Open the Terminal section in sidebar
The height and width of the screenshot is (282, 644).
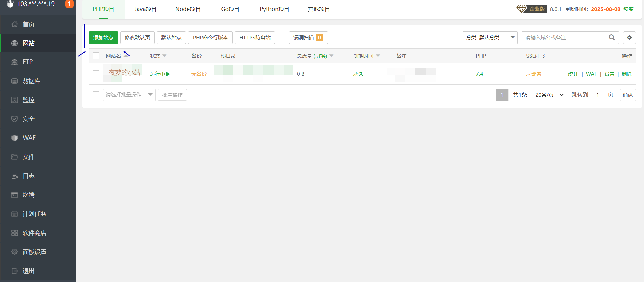28,195
